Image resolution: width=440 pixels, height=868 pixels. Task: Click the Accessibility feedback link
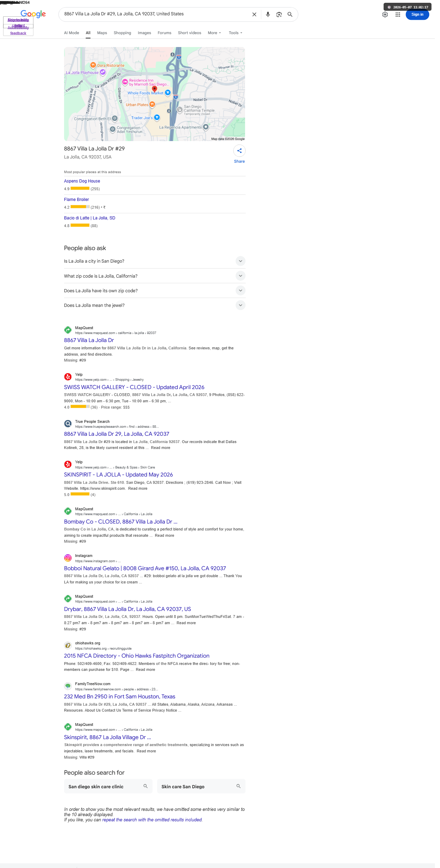coord(18,30)
